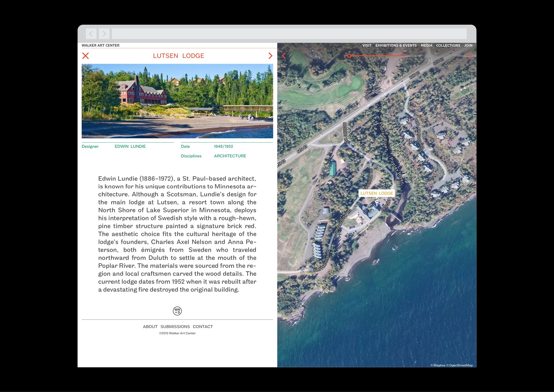Go to next entry with right chevron
The image size is (554, 392).
[x=270, y=56]
